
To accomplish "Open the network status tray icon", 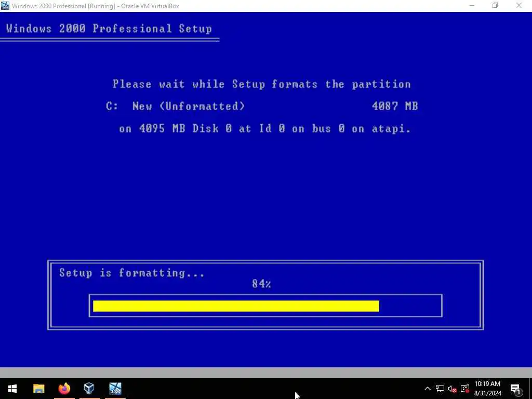I will tap(440, 389).
